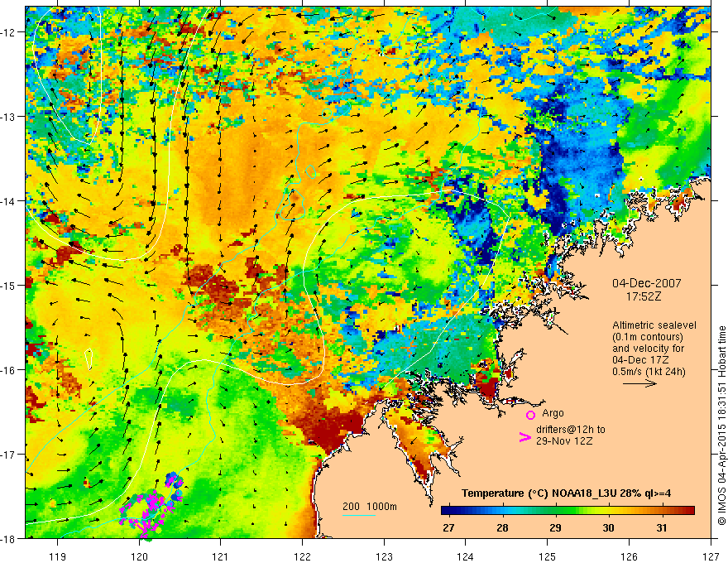This screenshot has height=563, width=728.
Task: Click the latitude axis label -13
Action: click(8, 117)
